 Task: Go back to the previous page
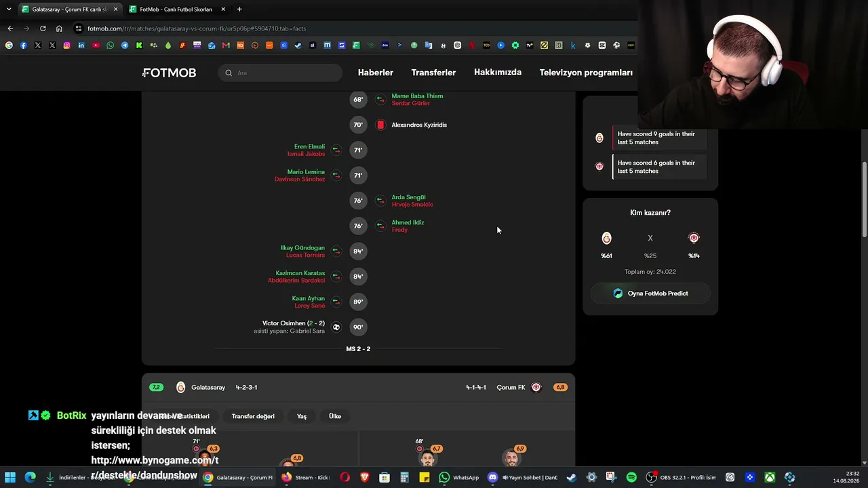tap(10, 28)
